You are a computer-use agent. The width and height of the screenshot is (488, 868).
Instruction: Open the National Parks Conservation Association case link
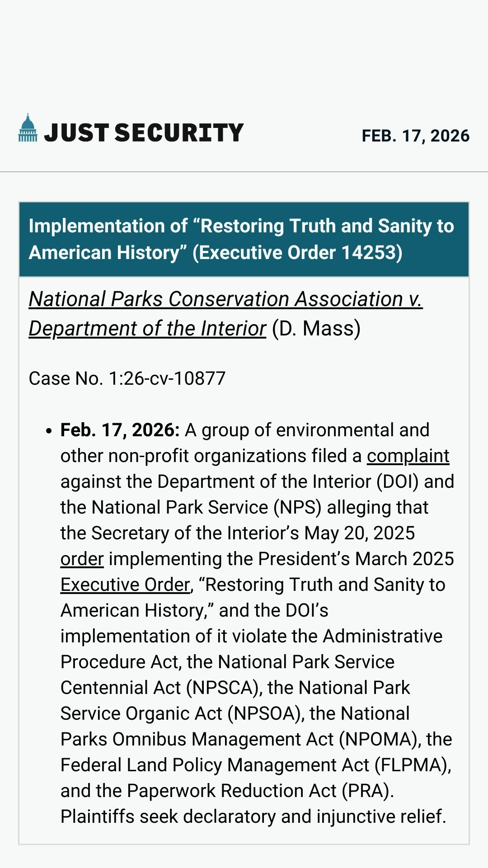225,300
